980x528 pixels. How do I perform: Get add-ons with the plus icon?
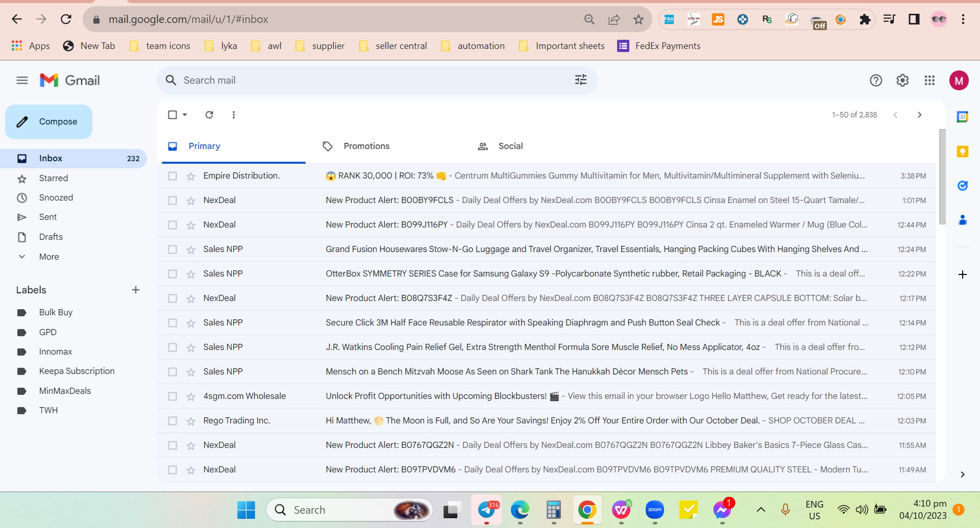pyautogui.click(x=963, y=274)
